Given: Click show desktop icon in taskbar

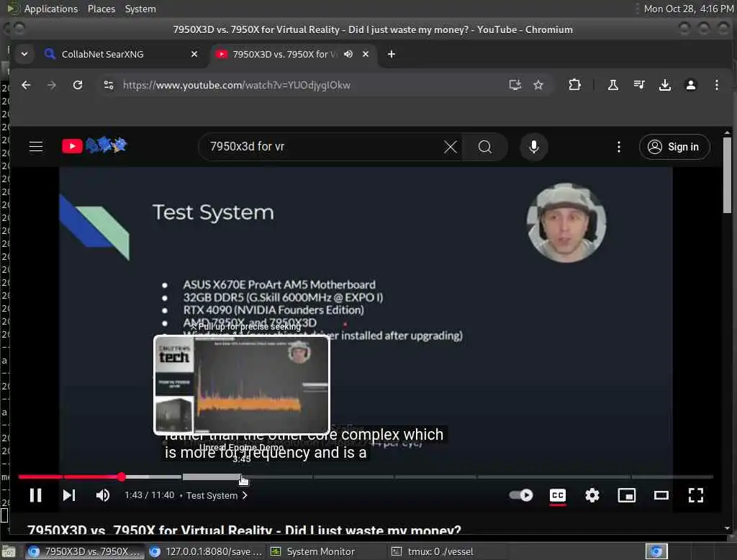Looking at the screenshot, I should tap(9, 551).
